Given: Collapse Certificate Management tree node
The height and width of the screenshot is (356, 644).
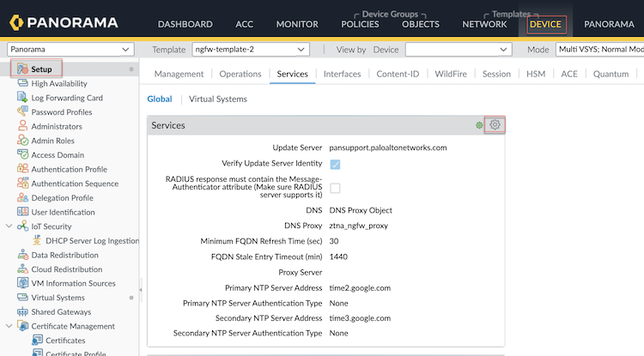Looking at the screenshot, I should (x=9, y=326).
